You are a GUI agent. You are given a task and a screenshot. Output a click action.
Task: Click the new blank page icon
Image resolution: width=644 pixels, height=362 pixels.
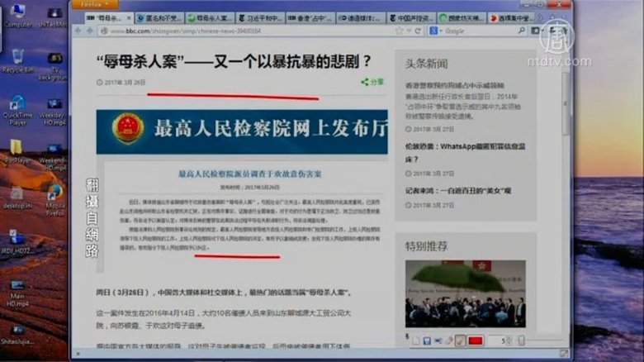tap(414, 341)
